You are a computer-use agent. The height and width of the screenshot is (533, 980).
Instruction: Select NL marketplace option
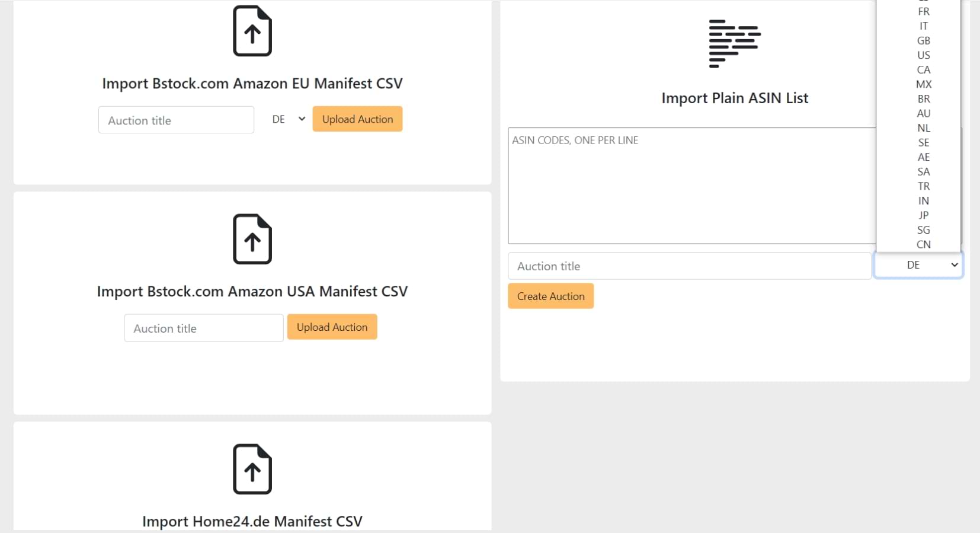[924, 128]
